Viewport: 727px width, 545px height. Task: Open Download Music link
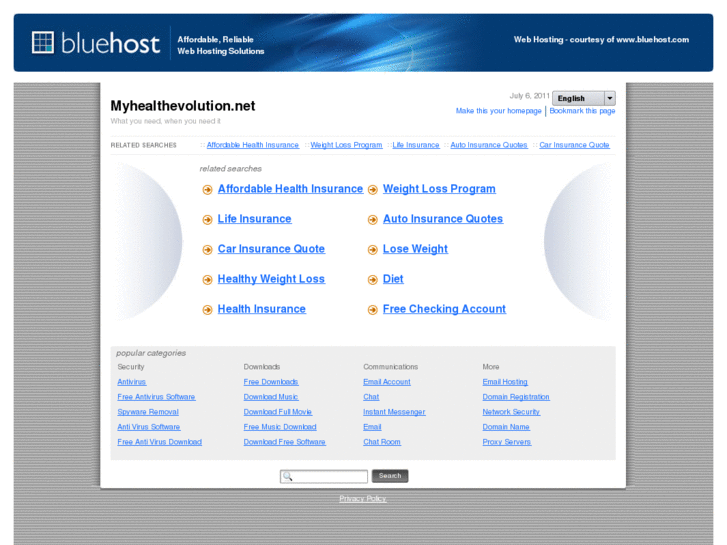point(271,397)
